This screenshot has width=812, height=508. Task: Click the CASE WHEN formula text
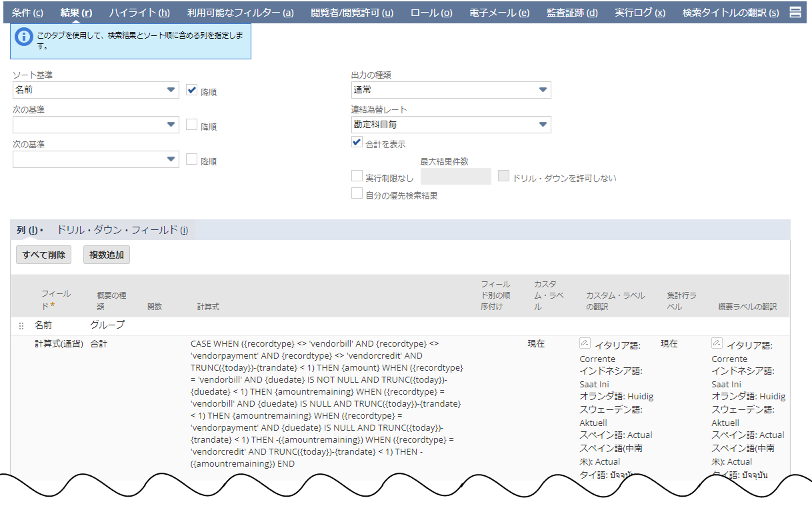coord(327,403)
